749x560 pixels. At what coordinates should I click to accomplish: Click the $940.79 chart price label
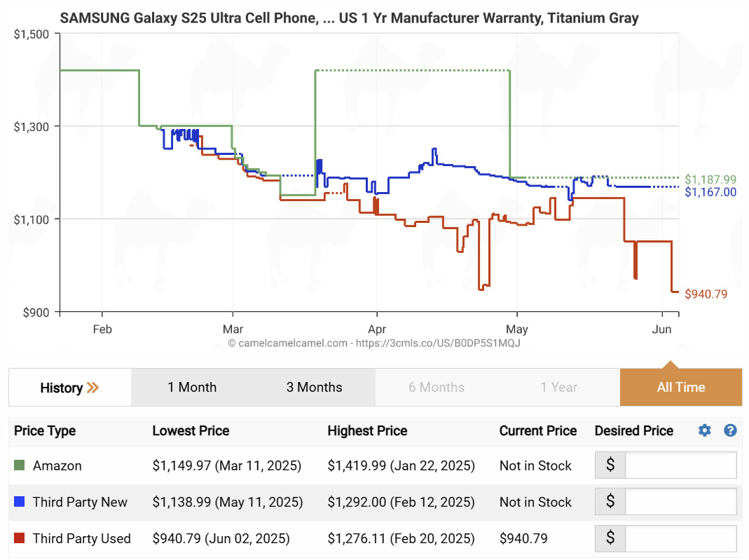706,294
